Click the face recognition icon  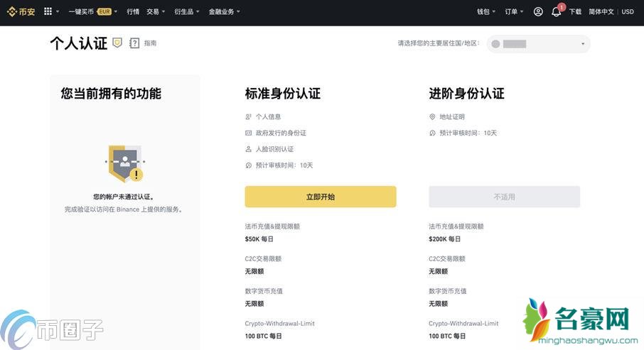248,149
